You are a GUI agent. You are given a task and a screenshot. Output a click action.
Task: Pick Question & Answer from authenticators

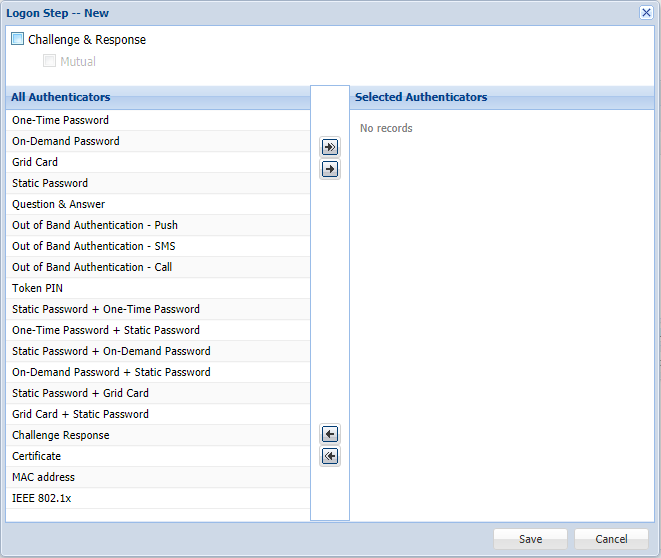[58, 204]
